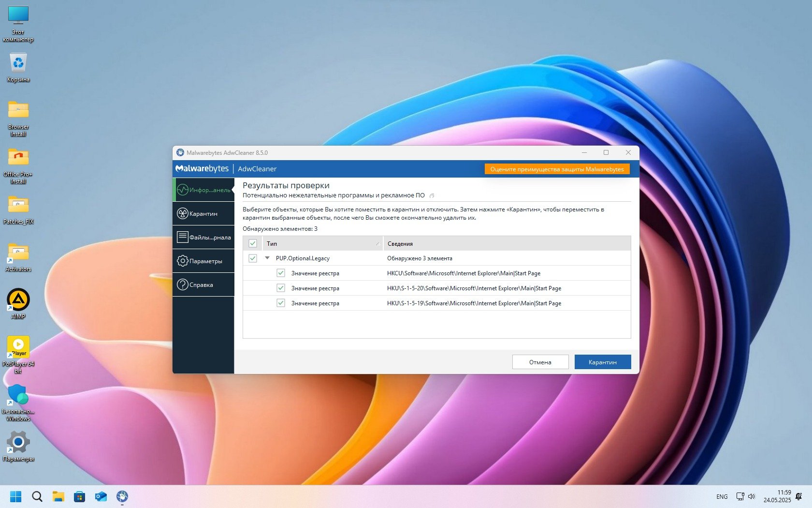Select the Office Pro+ Install desktop folder
This screenshot has width=812, height=508.
pyautogui.click(x=18, y=166)
